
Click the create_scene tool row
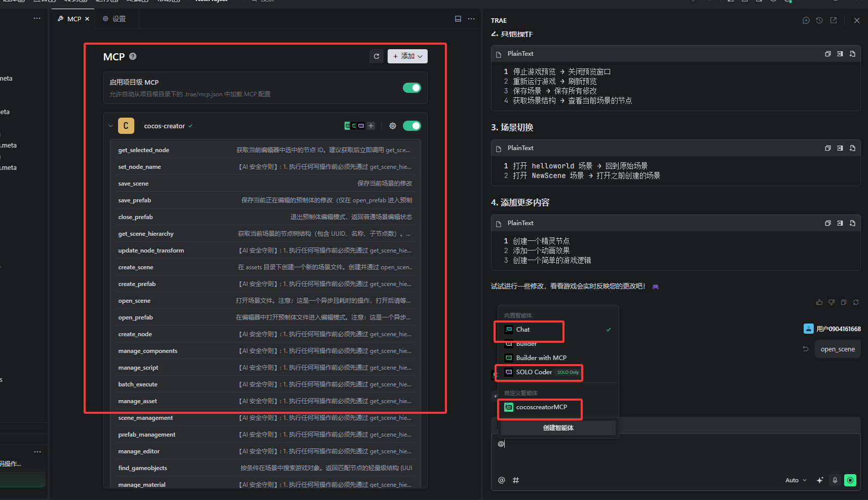[266, 267]
